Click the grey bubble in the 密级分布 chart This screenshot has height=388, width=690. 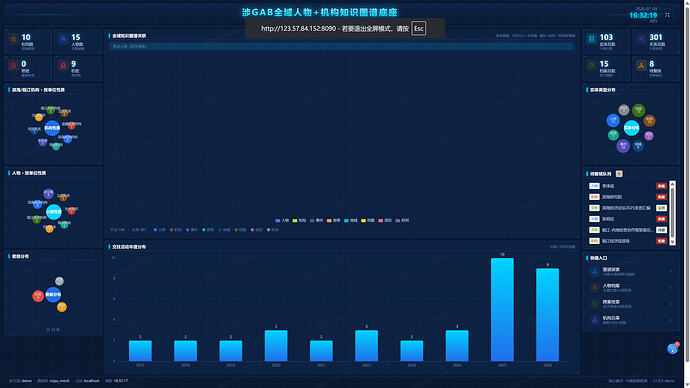tap(59, 281)
